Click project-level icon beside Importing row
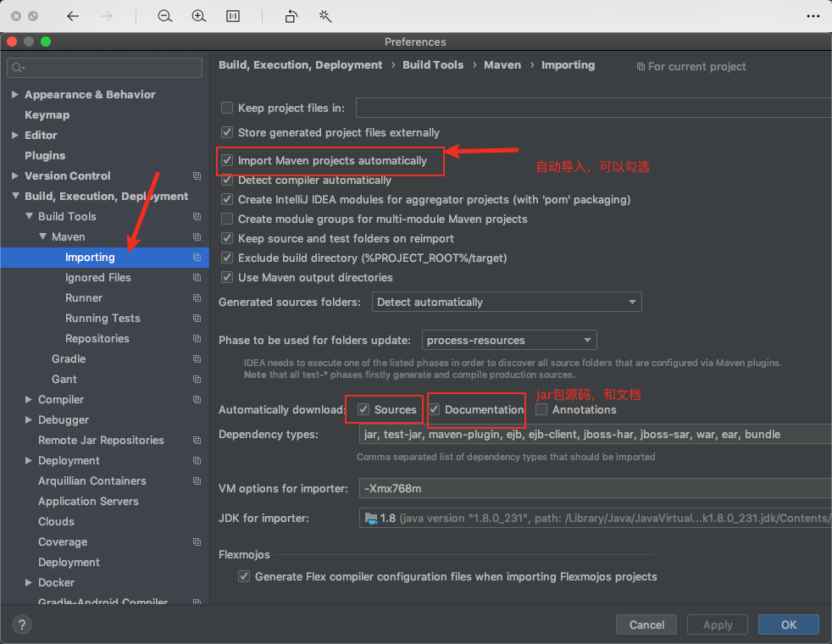This screenshot has width=832, height=644. [197, 258]
